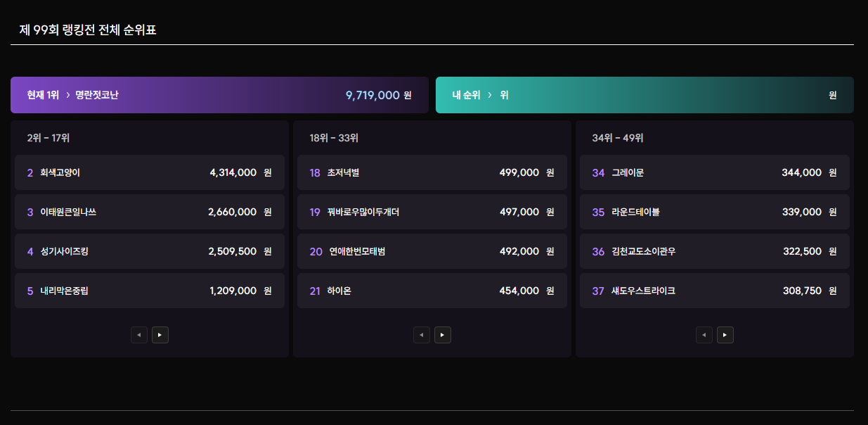Go to previous page of ranks 34위–49위
The width and height of the screenshot is (868, 425).
[704, 335]
